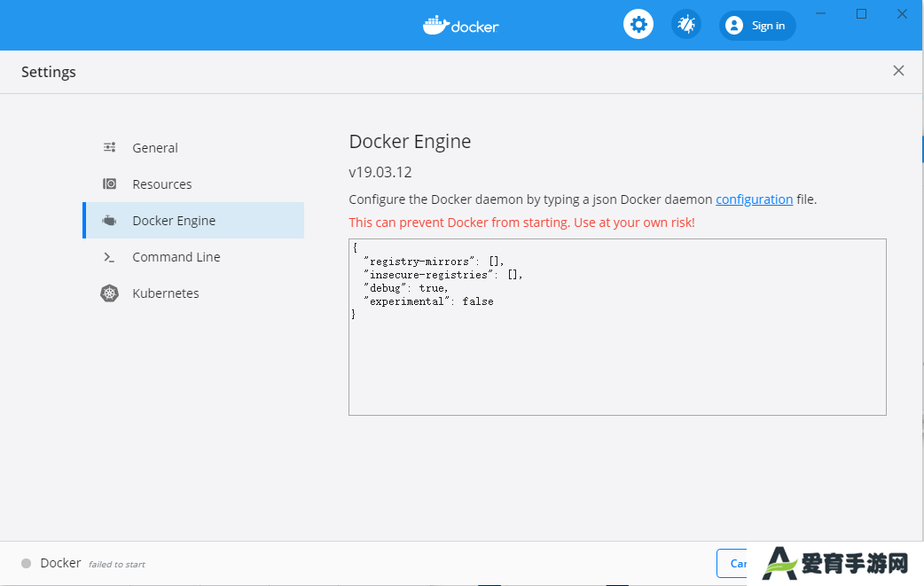
Task: Click inside the daemon JSON editor
Action: click(x=617, y=327)
